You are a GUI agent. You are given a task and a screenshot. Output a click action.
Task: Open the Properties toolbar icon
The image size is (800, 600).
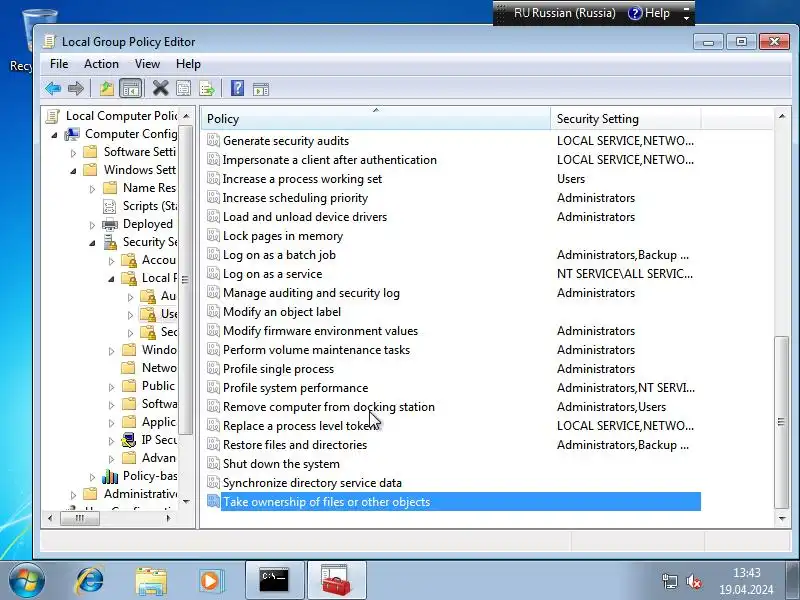tap(184, 89)
